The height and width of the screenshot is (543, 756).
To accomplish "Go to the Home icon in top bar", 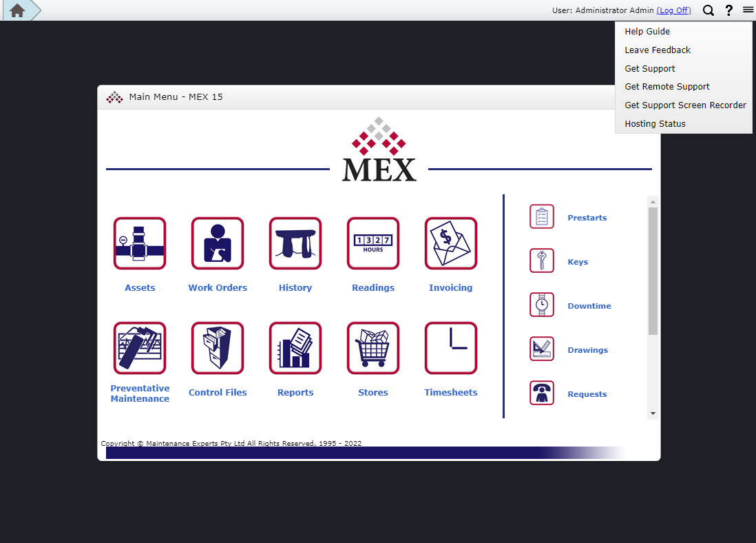I will tap(17, 10).
